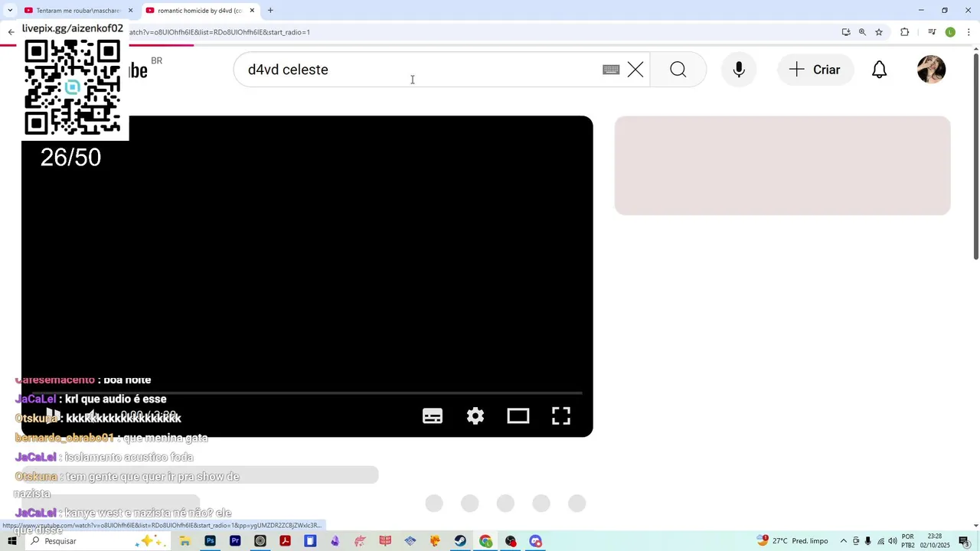The image size is (980, 551).
Task: Open File Explorer from the taskbar
Action: pyautogui.click(x=185, y=541)
